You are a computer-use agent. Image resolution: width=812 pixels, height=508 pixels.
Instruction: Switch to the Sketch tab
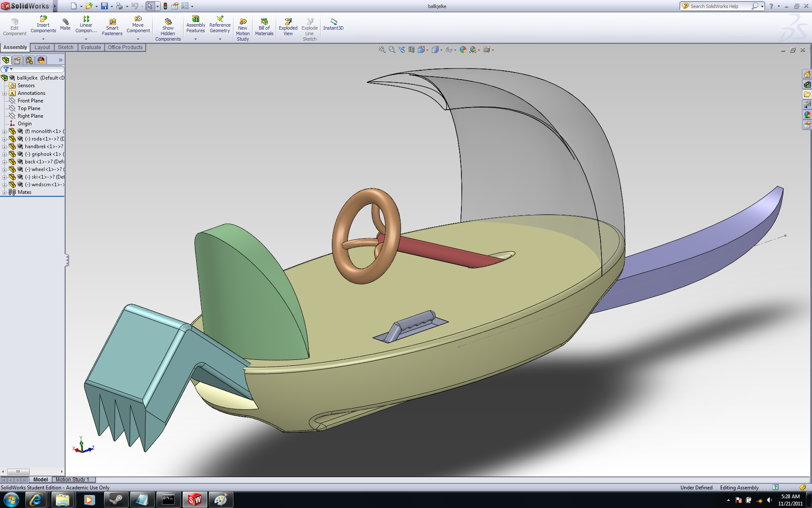point(66,47)
